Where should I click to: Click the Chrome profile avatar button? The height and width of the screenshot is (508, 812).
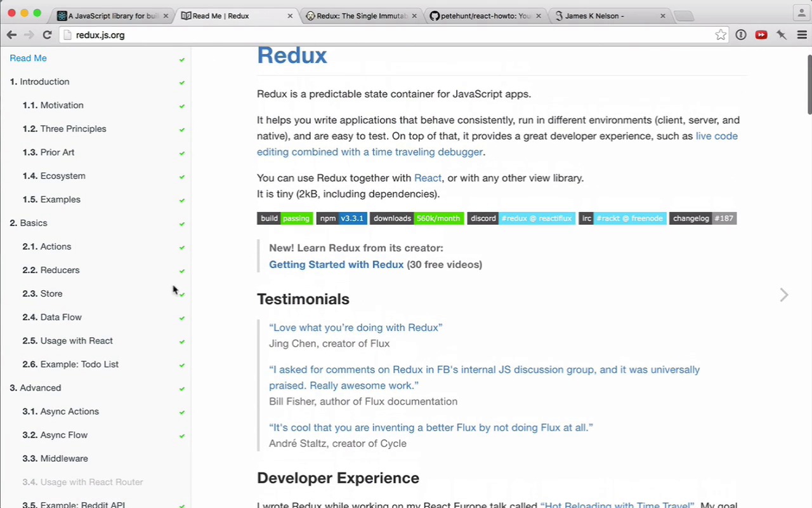801,12
